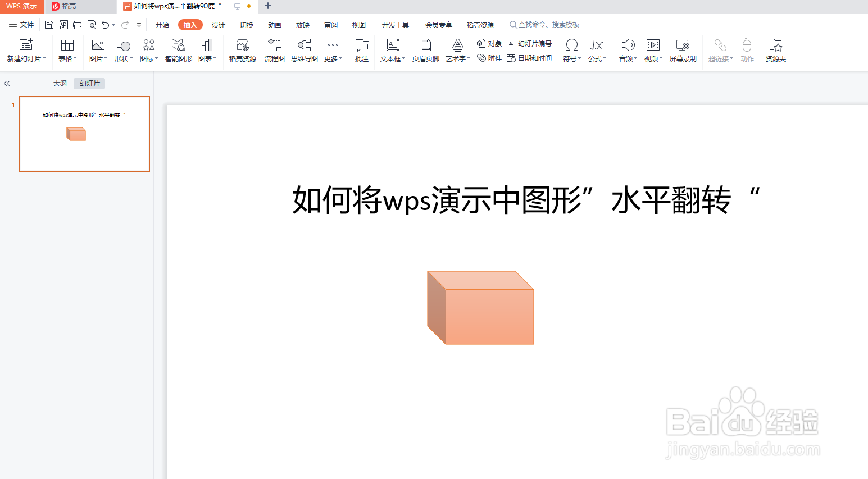The width and height of the screenshot is (868, 479).
Task: Select the orange cube shape on slide
Action: [x=480, y=308]
